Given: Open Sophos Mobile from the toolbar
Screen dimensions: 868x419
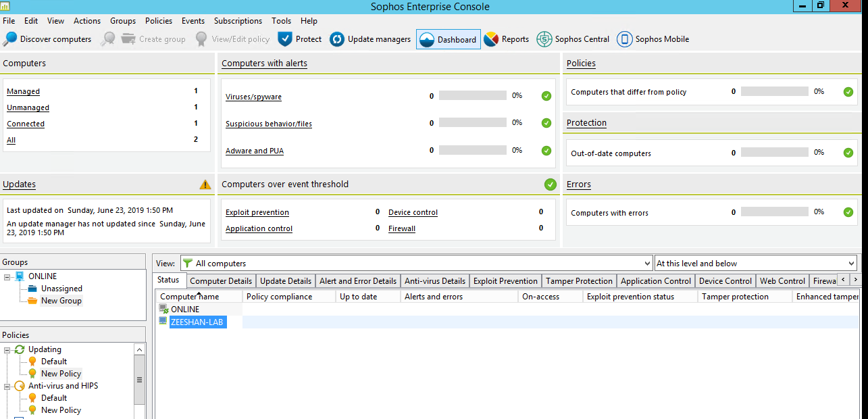Looking at the screenshot, I should tap(653, 39).
